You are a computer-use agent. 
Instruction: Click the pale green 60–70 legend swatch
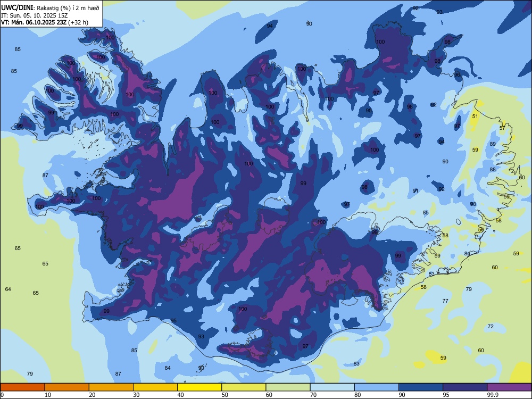[x=288, y=387]
